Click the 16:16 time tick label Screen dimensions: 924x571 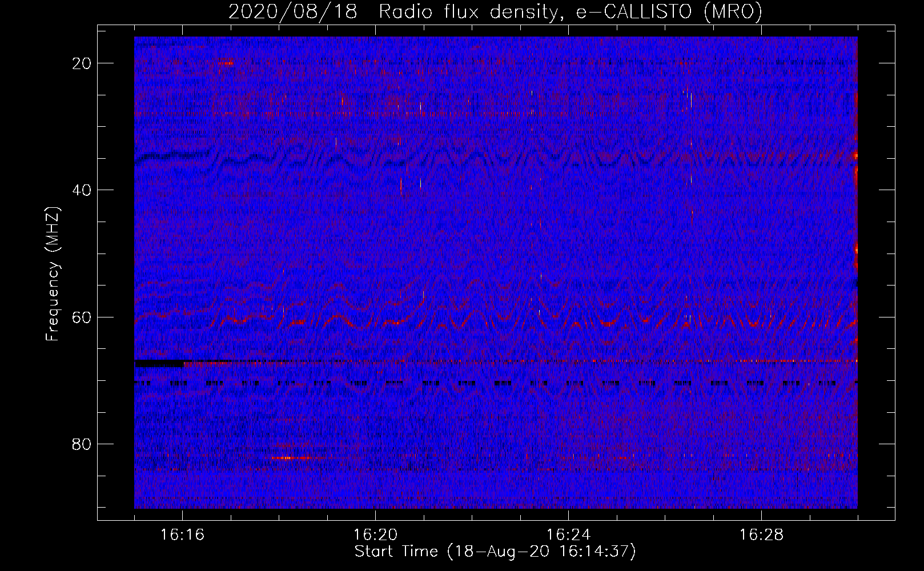click(x=183, y=535)
